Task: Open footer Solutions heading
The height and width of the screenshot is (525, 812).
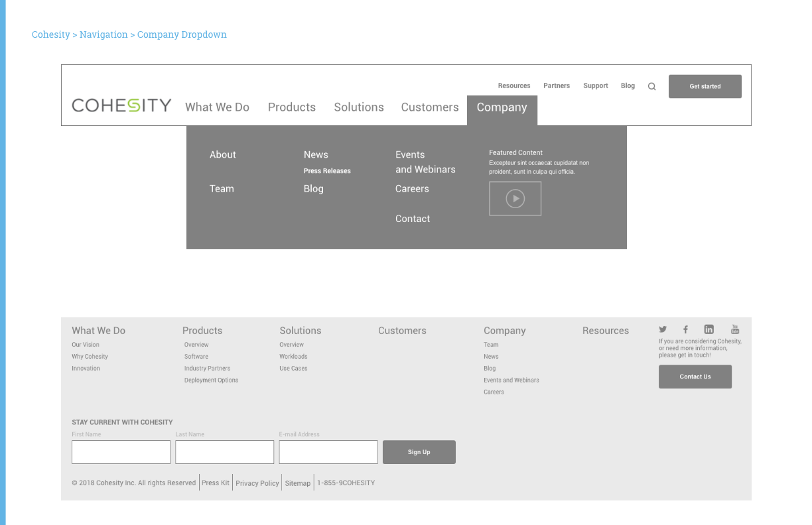Action: [301, 331]
